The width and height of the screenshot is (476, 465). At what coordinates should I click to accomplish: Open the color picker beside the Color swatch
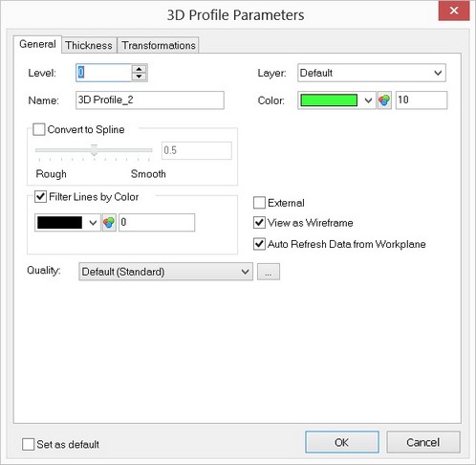pos(384,100)
